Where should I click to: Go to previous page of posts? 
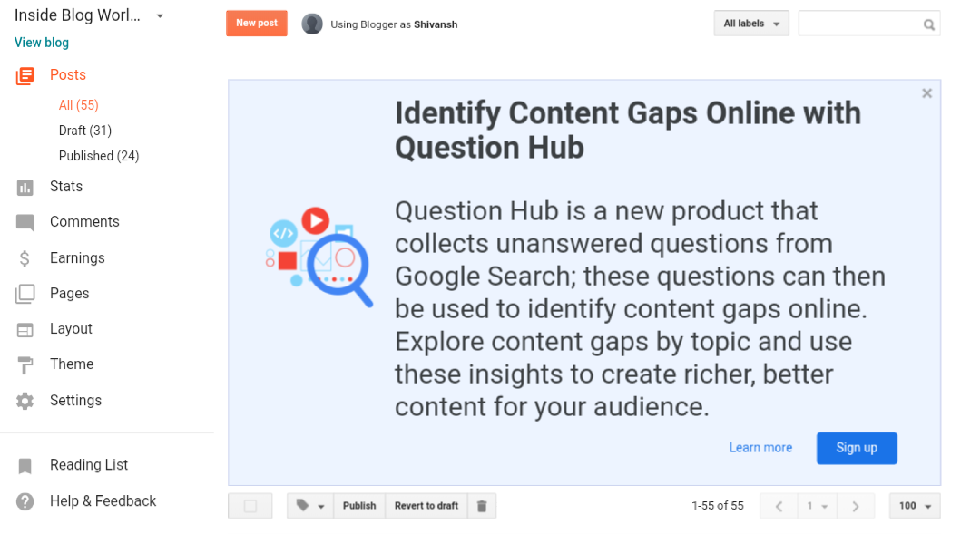click(779, 507)
